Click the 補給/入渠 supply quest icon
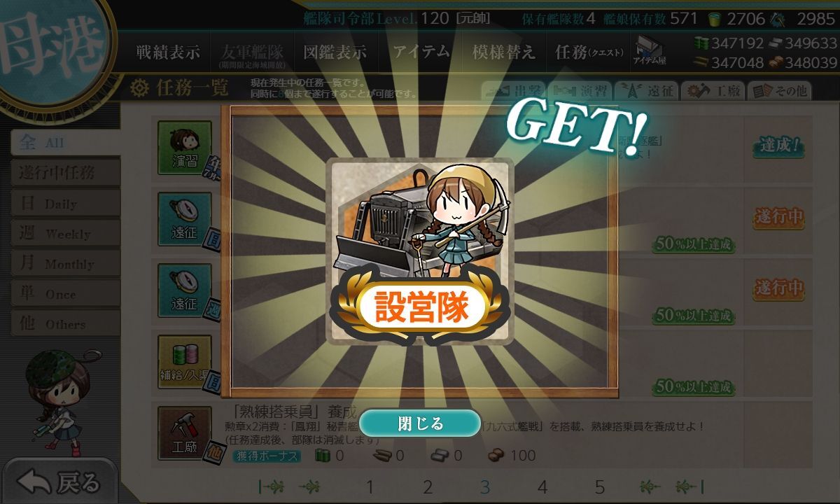Viewport: 840px width, 504px height. (185, 362)
